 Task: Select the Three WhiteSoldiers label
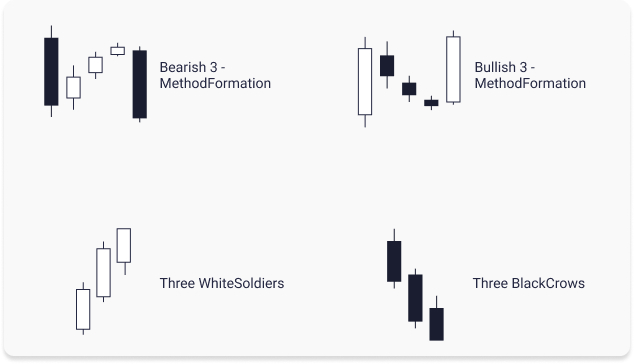tap(222, 283)
